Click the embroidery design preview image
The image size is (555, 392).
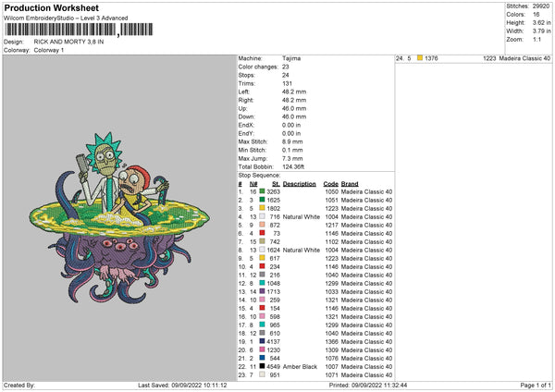(119, 217)
